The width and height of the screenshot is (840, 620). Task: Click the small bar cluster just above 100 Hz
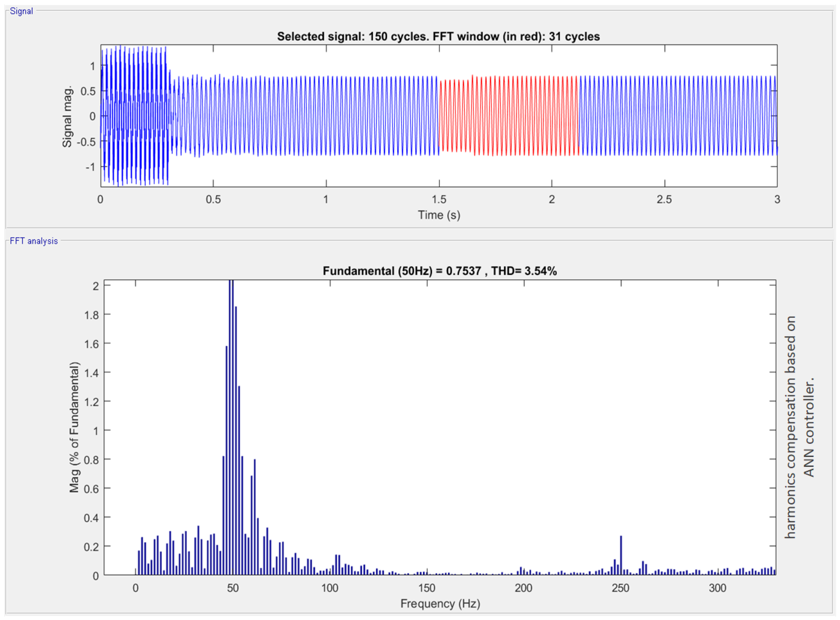click(x=337, y=565)
